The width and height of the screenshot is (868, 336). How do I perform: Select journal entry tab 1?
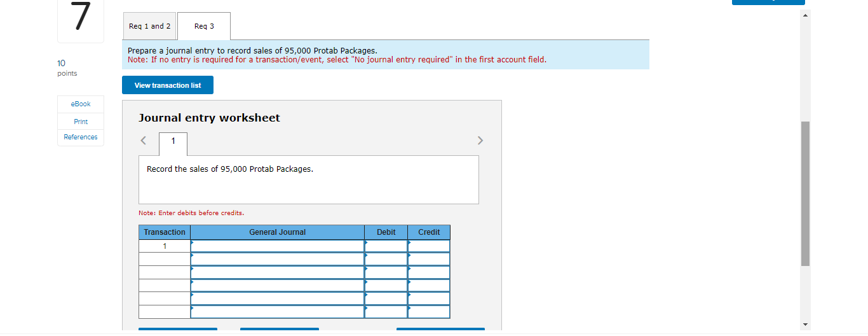pyautogui.click(x=173, y=144)
